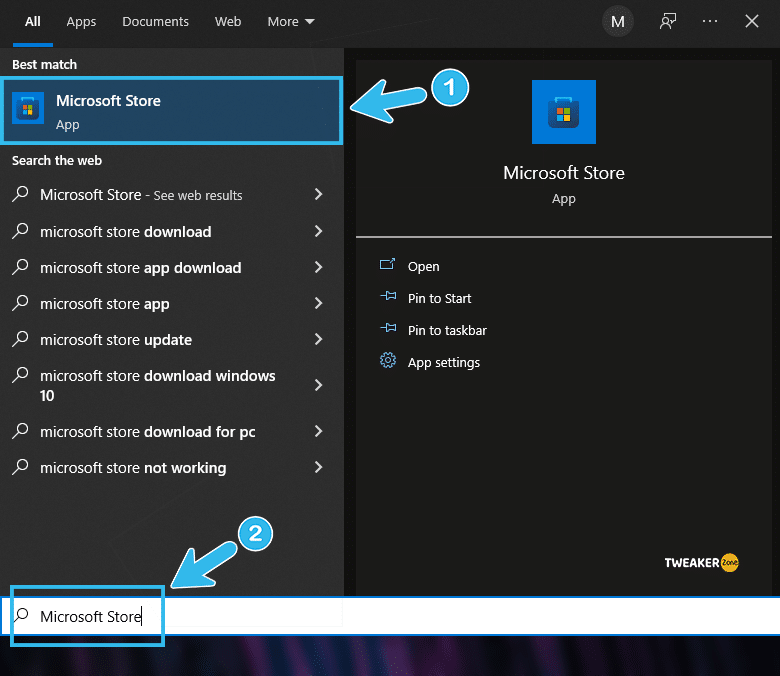Viewport: 780px width, 676px height.
Task: Select 'microsoft store app' suggestion text
Action: (x=104, y=304)
